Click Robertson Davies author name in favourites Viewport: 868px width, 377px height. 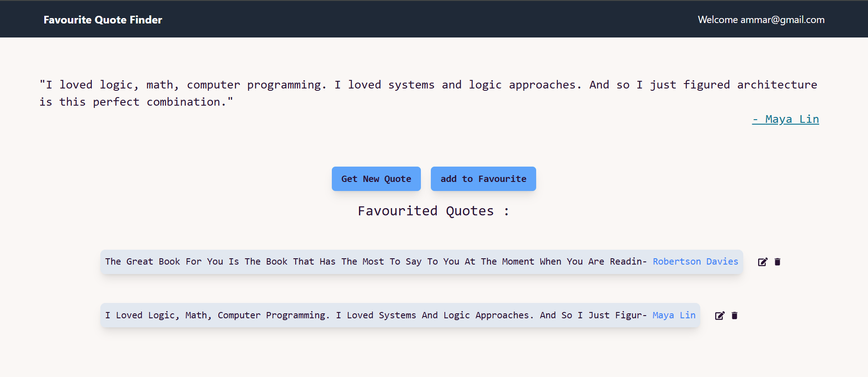(x=695, y=261)
